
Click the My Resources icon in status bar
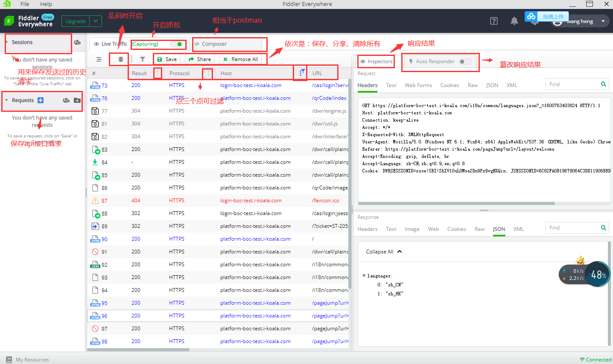pos(9,359)
